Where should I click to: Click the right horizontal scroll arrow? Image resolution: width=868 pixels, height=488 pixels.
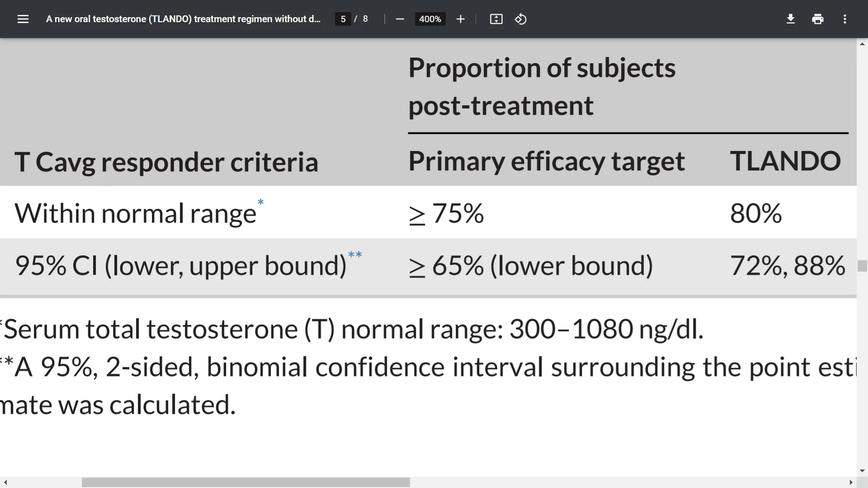click(851, 482)
